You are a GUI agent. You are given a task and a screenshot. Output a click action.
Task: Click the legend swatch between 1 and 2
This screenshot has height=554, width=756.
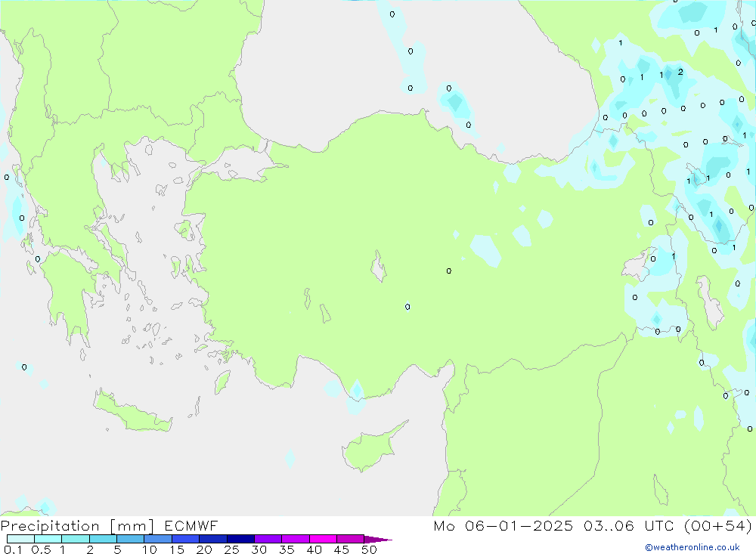[75, 539]
